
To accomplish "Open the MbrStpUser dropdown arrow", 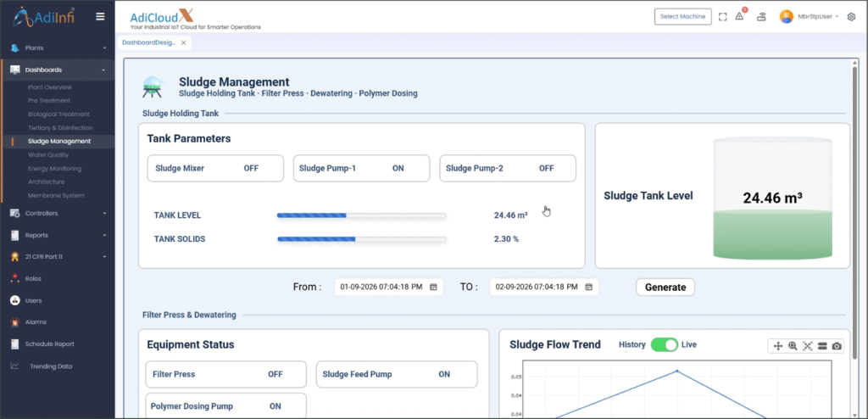I will [x=837, y=17].
